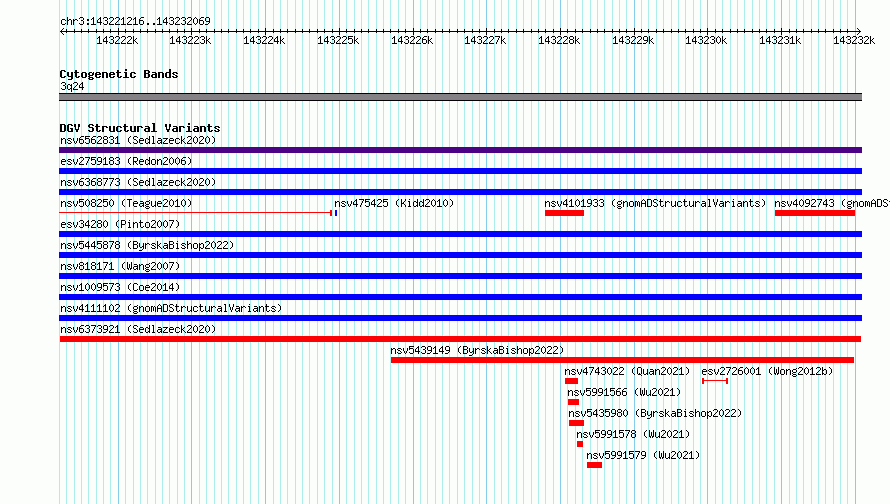Screen dimensions: 890x504
Task: Select the esv34280 (Pinto2007) blue bar
Action: coord(460,234)
